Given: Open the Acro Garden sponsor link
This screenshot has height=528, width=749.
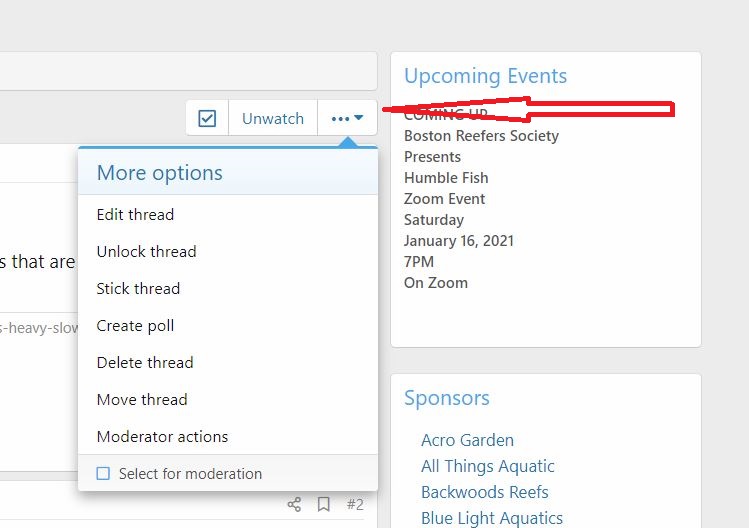Looking at the screenshot, I should [x=467, y=440].
